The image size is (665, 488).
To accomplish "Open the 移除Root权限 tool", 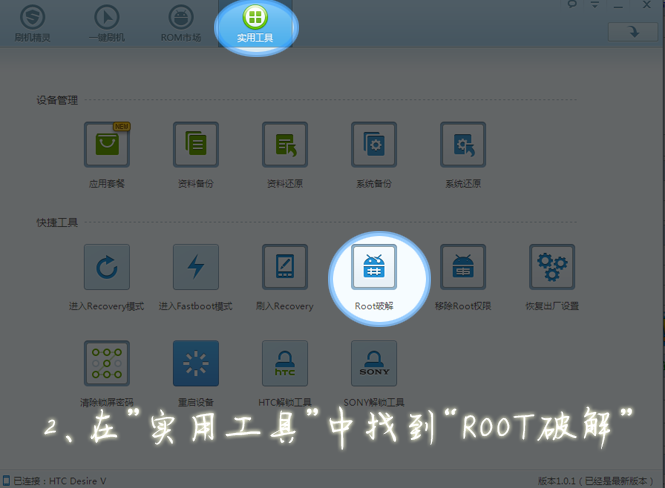I will tap(463, 267).
